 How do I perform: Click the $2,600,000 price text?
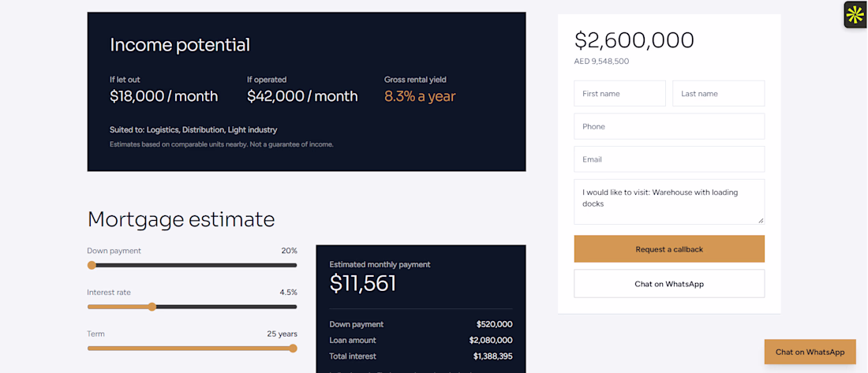tap(634, 40)
